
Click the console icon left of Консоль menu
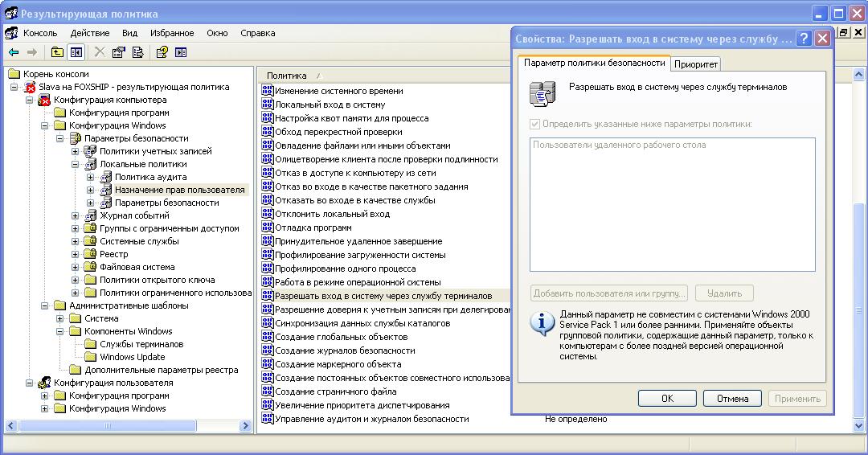[10, 33]
